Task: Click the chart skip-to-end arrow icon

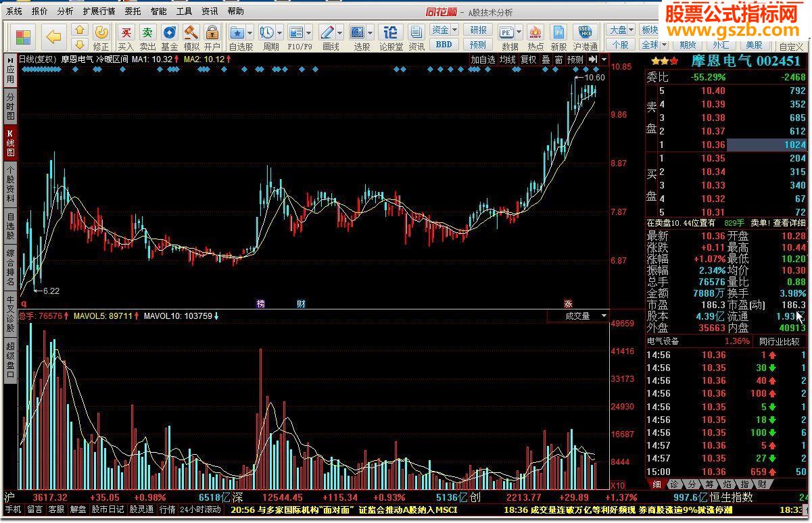Action: pos(594,59)
